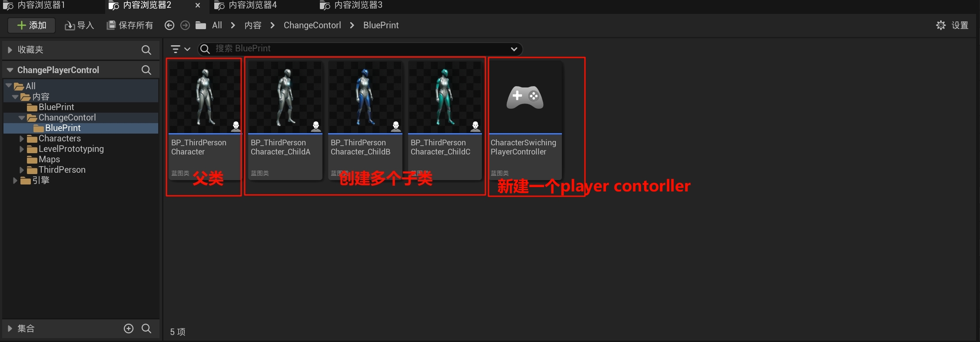Select BP_ThirdPersonCharacter_ChildC teal character thumbnail
Screen dimensions: 980x342
tap(445, 97)
